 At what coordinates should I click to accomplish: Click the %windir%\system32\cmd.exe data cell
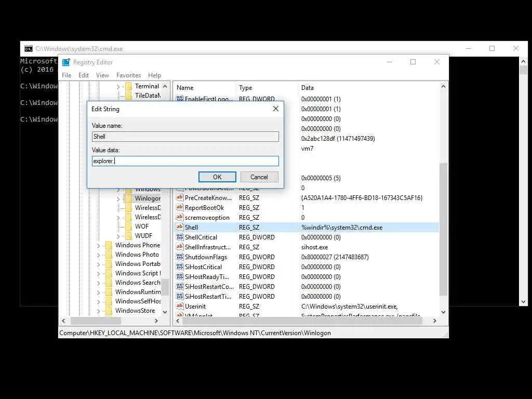coord(342,228)
